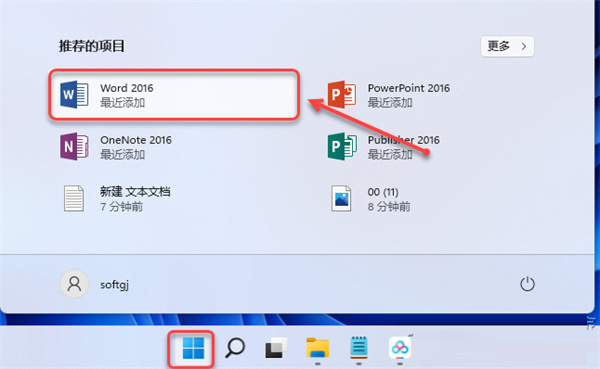Click the 'OneNote 2016' label text
The height and width of the screenshot is (369, 600).
(136, 140)
